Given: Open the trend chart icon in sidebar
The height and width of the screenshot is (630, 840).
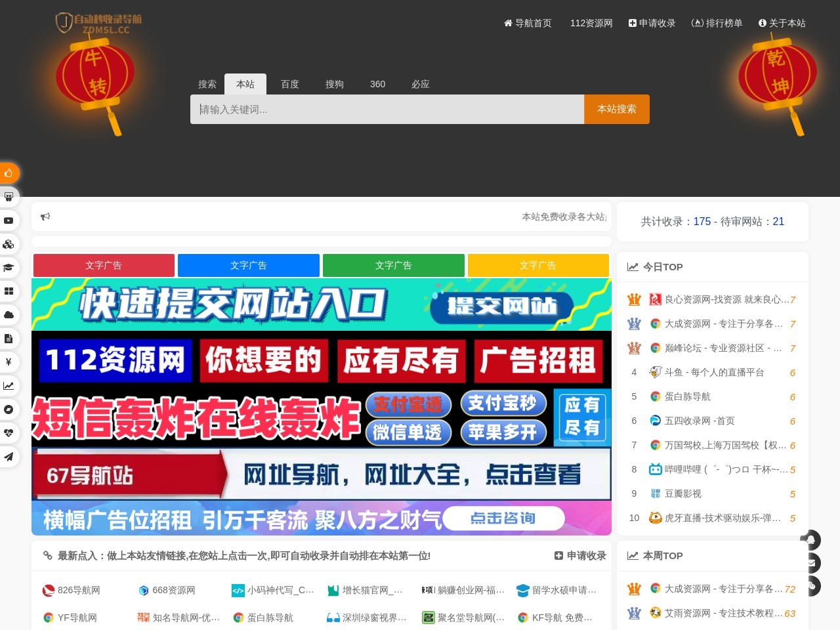Looking at the screenshot, I should [9, 386].
